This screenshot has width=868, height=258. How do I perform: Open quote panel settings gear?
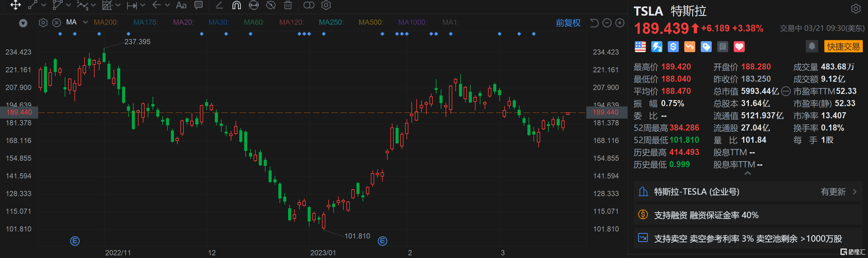(x=855, y=9)
